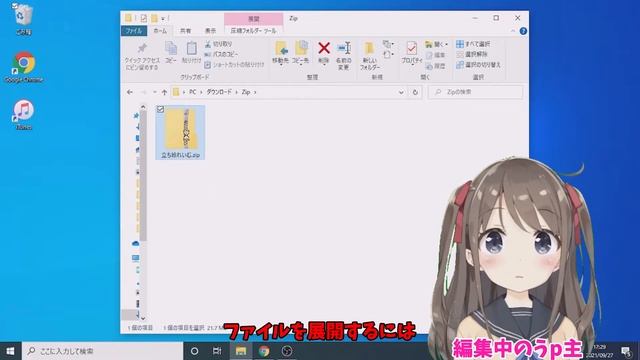Click PC in the address breadcrumb

coord(192,92)
